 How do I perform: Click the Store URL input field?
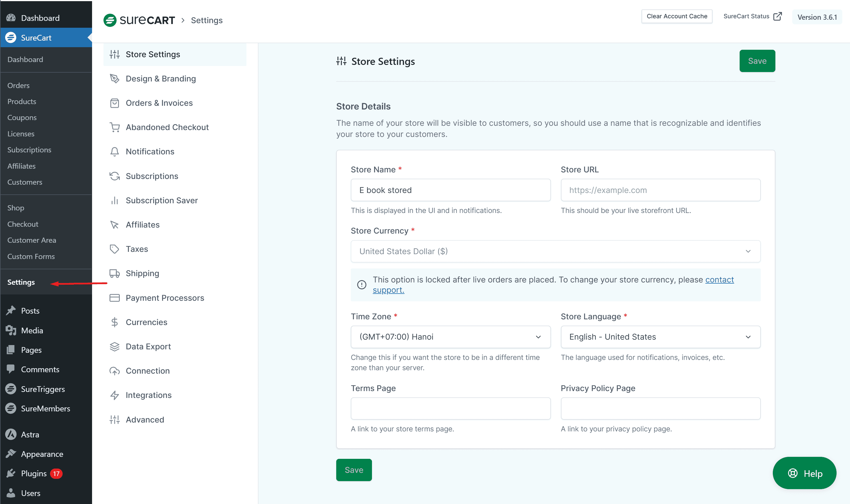[660, 190]
